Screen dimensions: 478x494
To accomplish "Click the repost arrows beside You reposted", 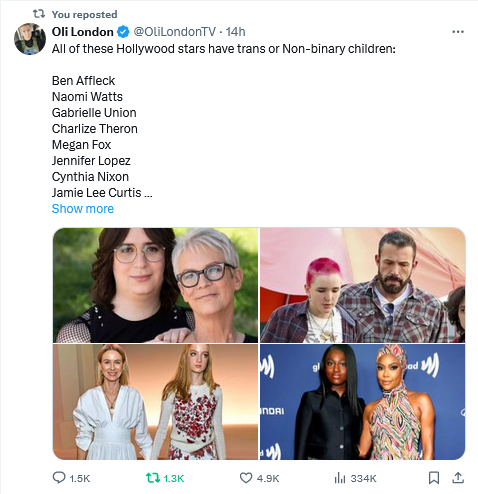I will (39, 14).
